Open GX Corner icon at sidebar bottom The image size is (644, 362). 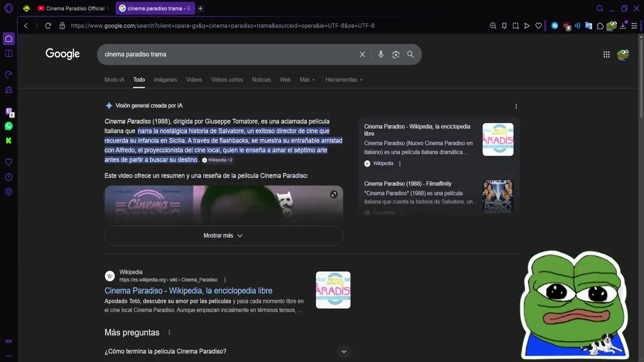point(9,341)
